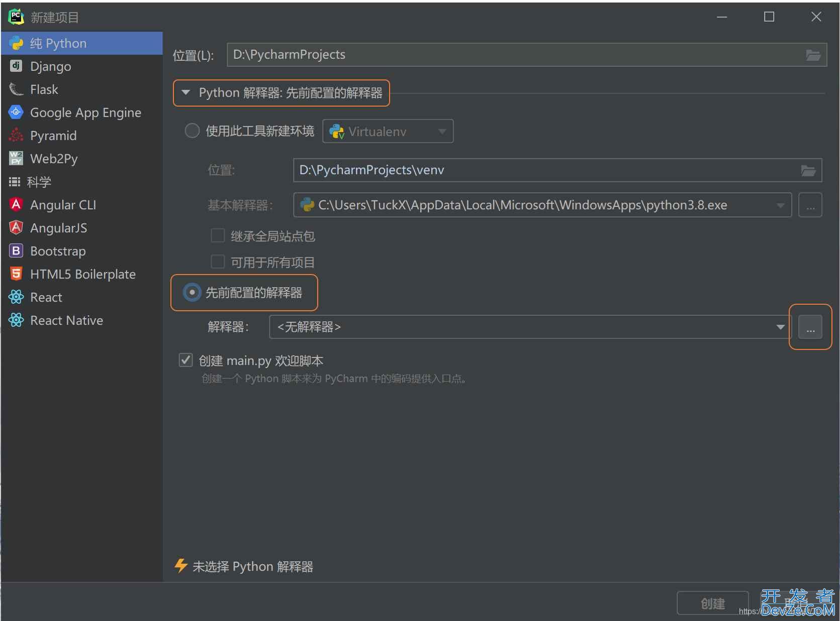Click the Web2Py project icon

(x=16, y=158)
